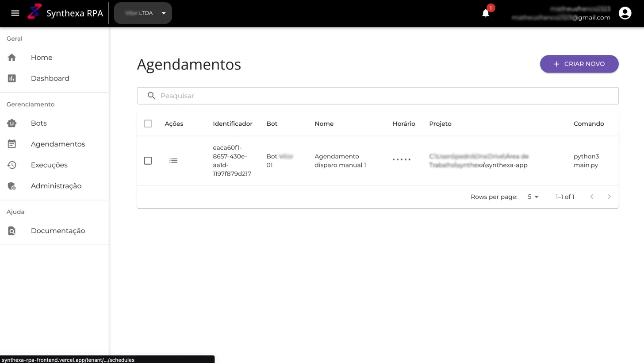This screenshot has width=644, height=363.
Task: Toggle the select-all header checkbox
Action: [148, 124]
